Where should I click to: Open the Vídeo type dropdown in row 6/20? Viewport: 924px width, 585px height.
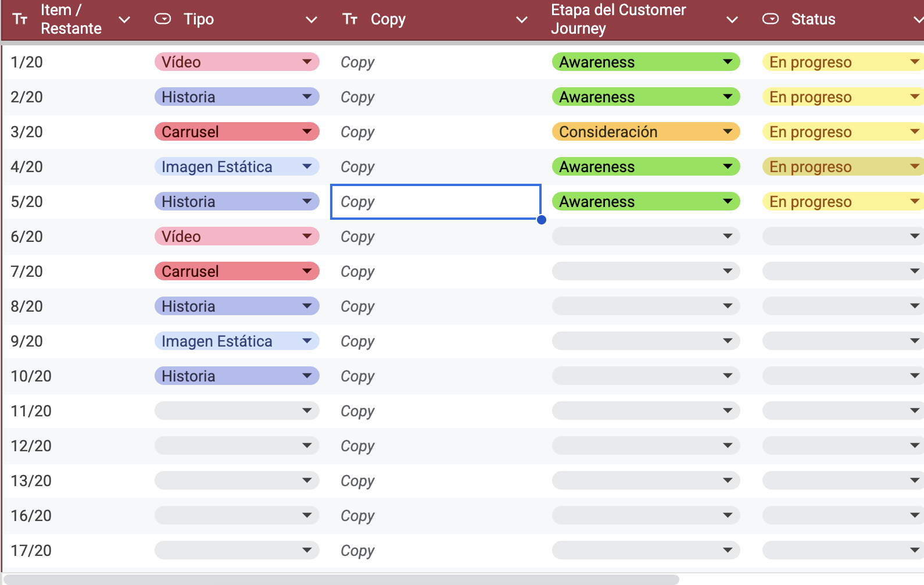point(237,236)
